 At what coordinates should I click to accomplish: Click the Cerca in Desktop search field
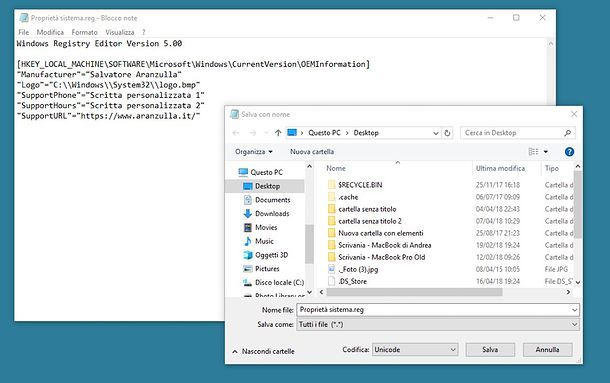(517, 133)
